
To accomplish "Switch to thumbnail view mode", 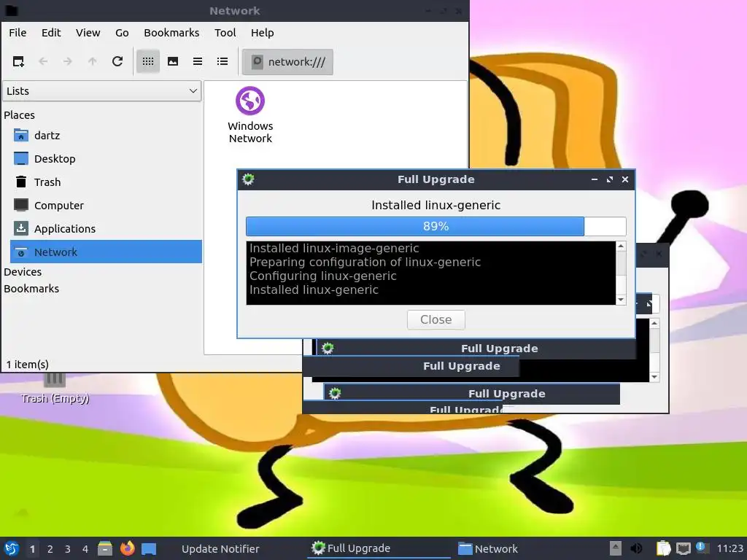I will click(x=173, y=61).
